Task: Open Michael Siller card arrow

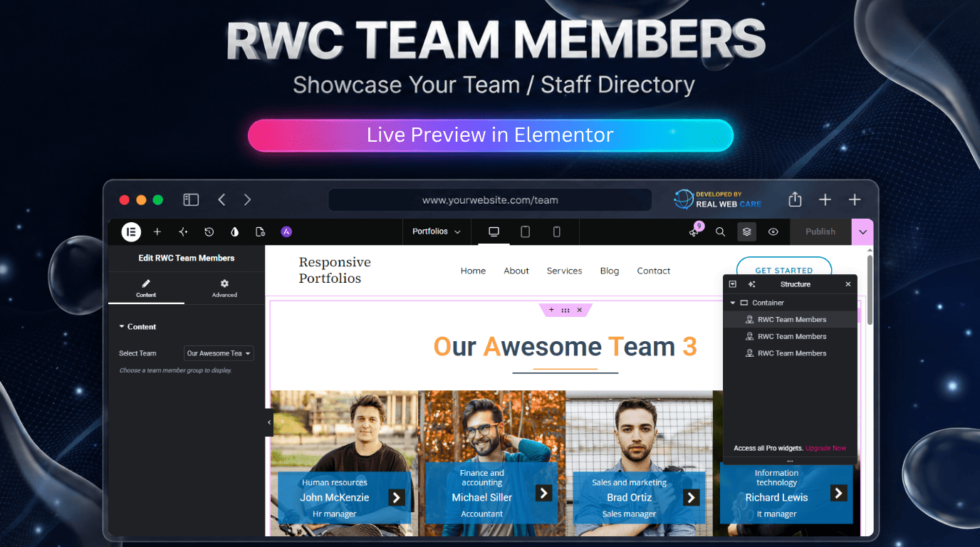Action: click(544, 492)
